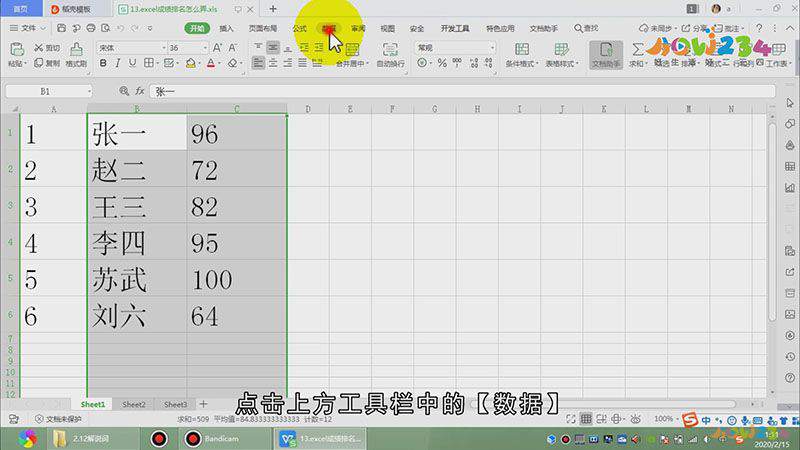The image size is (800, 450).
Task: Open the 数据 ribbon tab
Action: tap(329, 29)
